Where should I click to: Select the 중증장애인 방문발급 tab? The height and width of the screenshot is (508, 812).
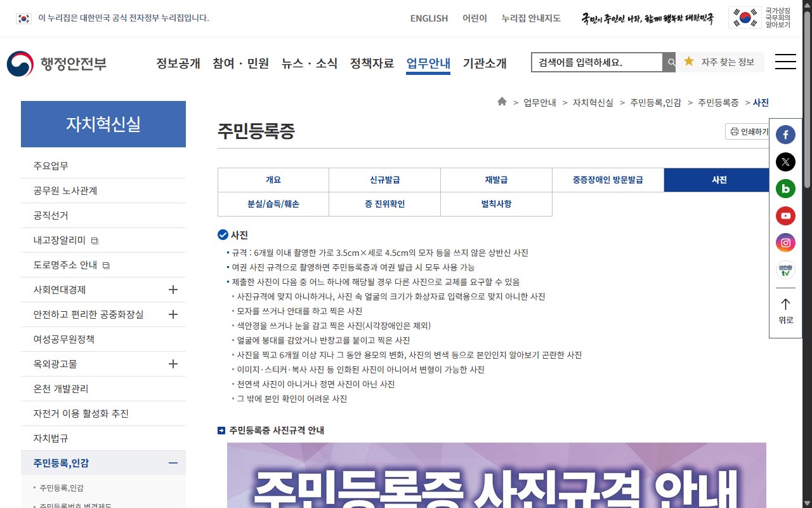pos(608,180)
